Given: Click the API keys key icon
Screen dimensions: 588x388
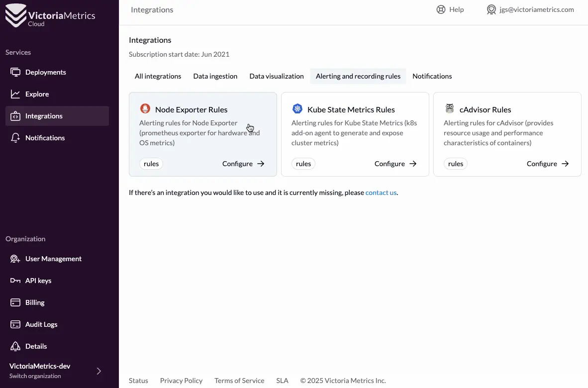Looking at the screenshot, I should [x=15, y=281].
